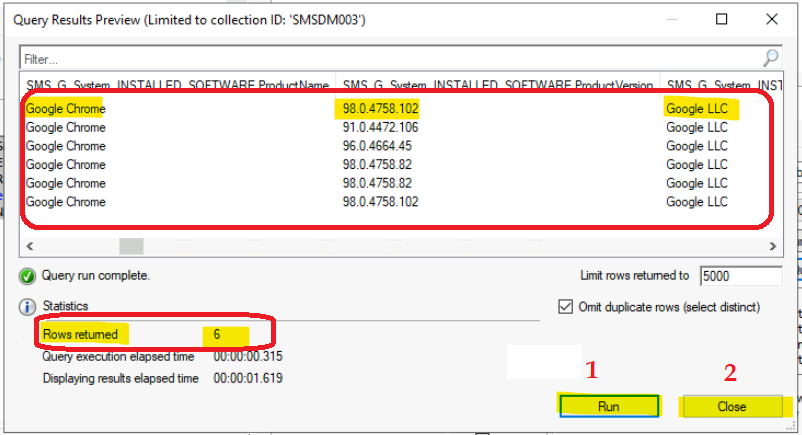
Task: Click the Displaying results elapsed time label
Action: [x=121, y=378]
